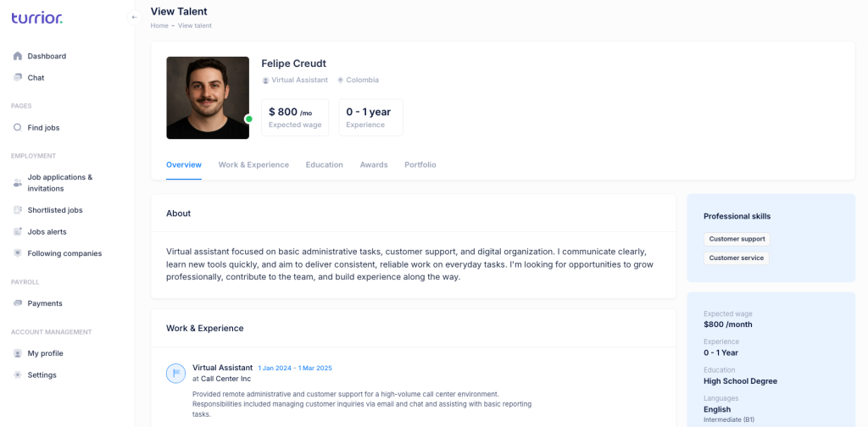Click the Home breadcrumb link

[x=159, y=25]
